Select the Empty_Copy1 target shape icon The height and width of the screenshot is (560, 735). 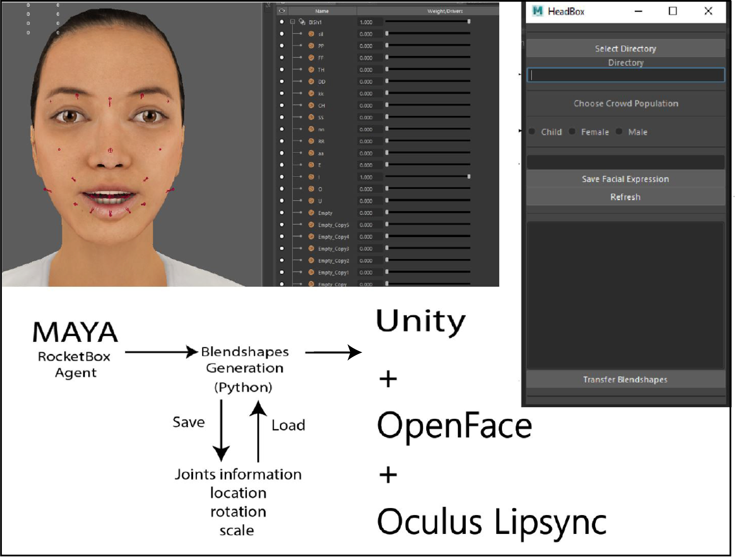click(311, 272)
